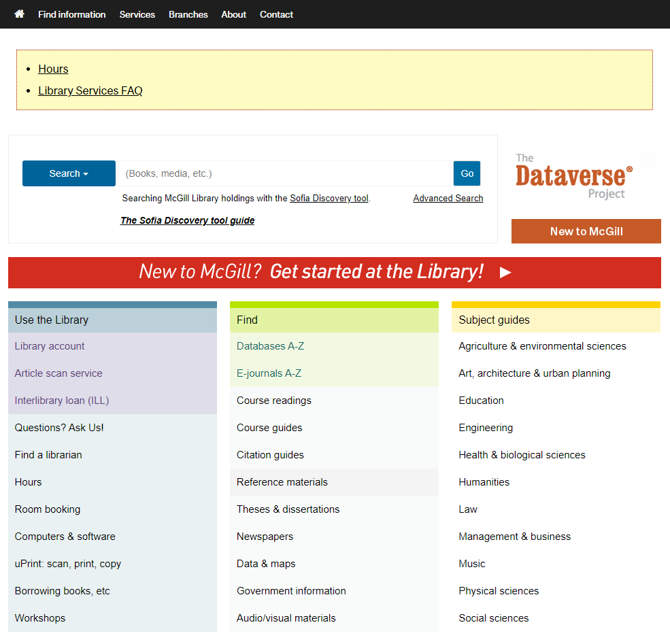This screenshot has width=670, height=644.
Task: Open the Find information menu
Action: [71, 14]
